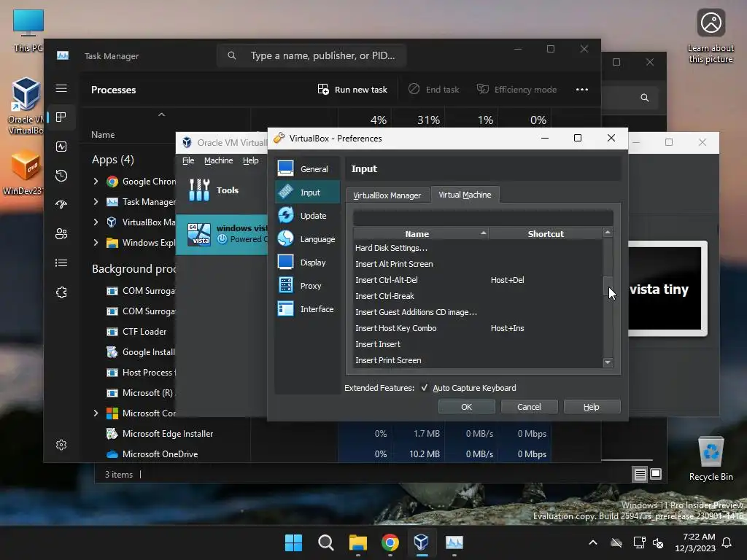Expand Windows Explorer process group

tap(96, 242)
